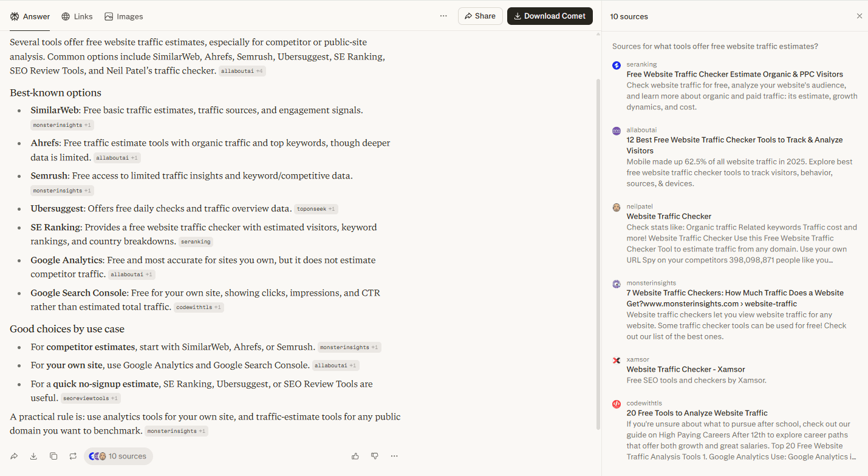
Task: Click the 'Best-known options' heading
Action: point(55,93)
